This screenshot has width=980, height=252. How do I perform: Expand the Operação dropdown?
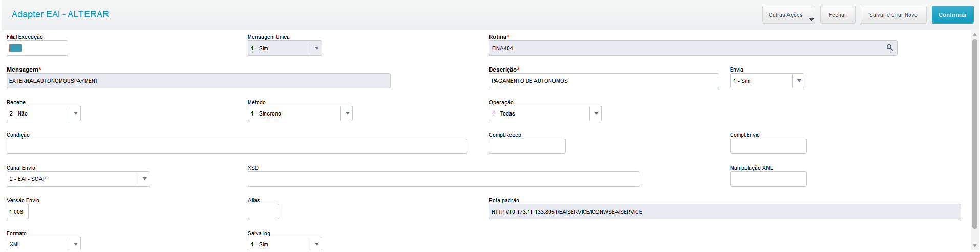(595, 113)
